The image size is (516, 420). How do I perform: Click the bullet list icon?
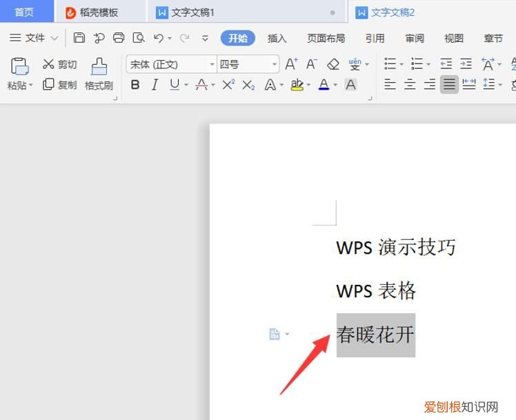(390, 64)
